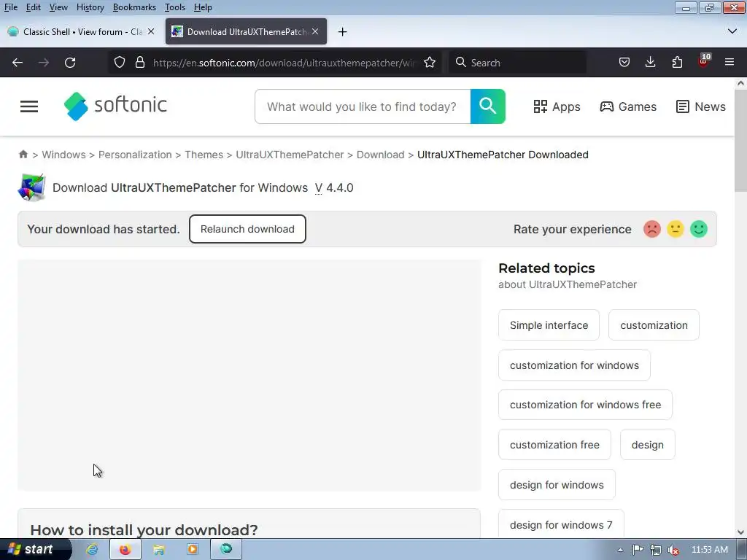Select the customization for windows tag
This screenshot has width=747, height=560.
coord(574,365)
